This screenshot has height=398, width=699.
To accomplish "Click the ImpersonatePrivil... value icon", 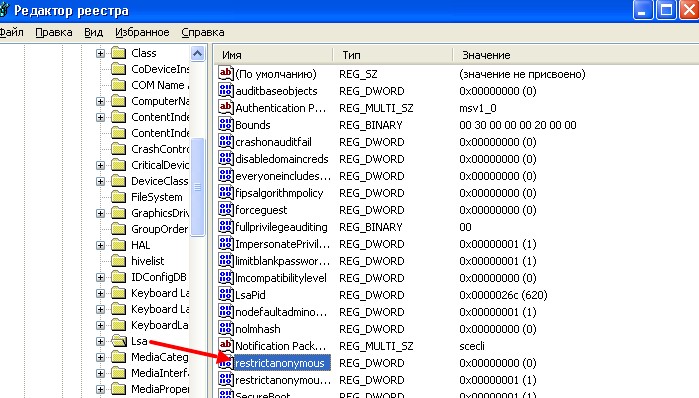I will point(226,243).
